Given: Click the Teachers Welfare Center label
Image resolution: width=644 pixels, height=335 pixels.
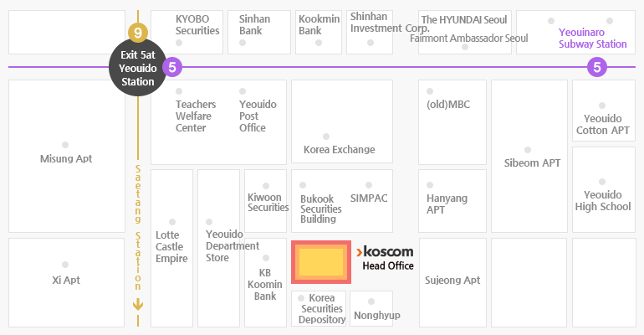Looking at the screenshot, I should pyautogui.click(x=196, y=116).
